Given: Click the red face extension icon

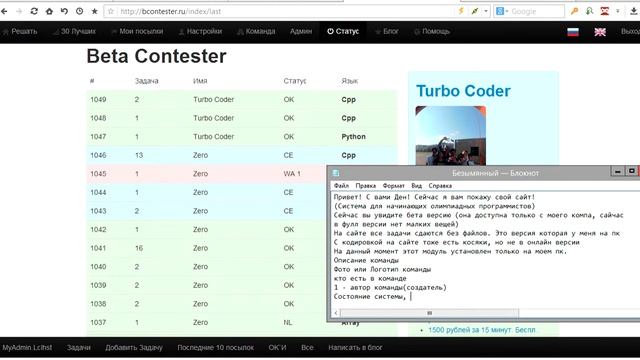Looking at the screenshot, I should 604,11.
